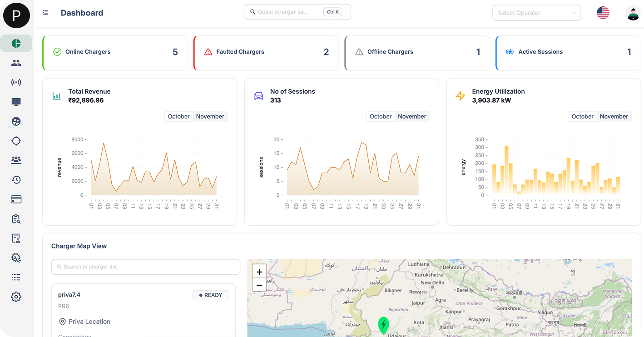Open the settings gear at sidebar bottom
Image resolution: width=644 pixels, height=337 pixels.
16,297
